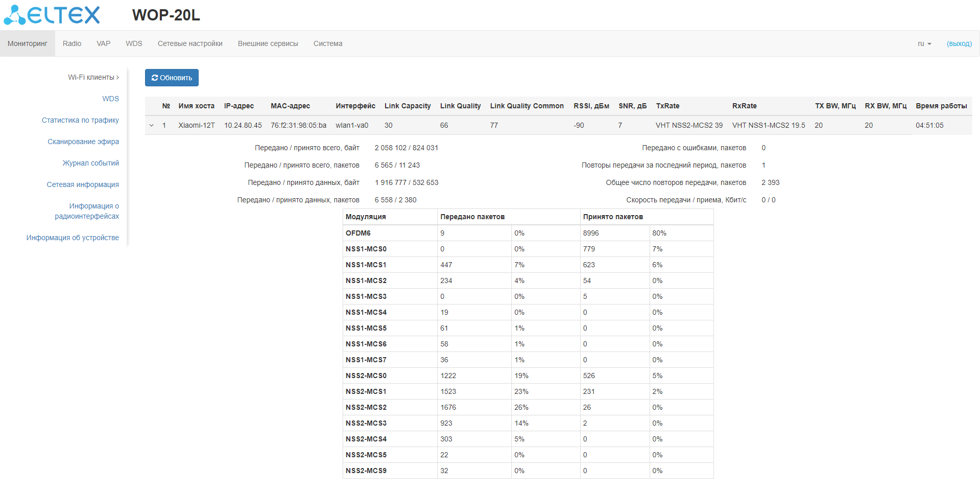This screenshot has width=980, height=491.
Task: Open Статистика по трафику sidebar link
Action: [80, 121]
